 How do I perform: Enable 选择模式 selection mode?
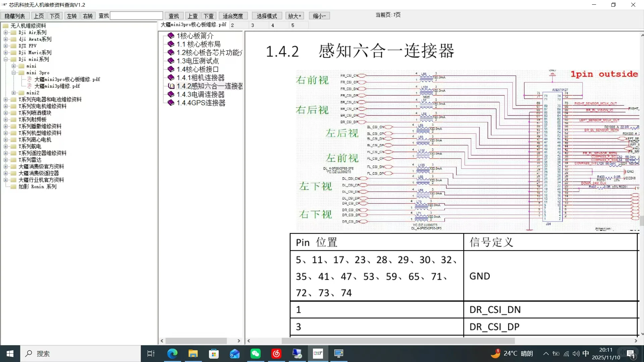267,15
